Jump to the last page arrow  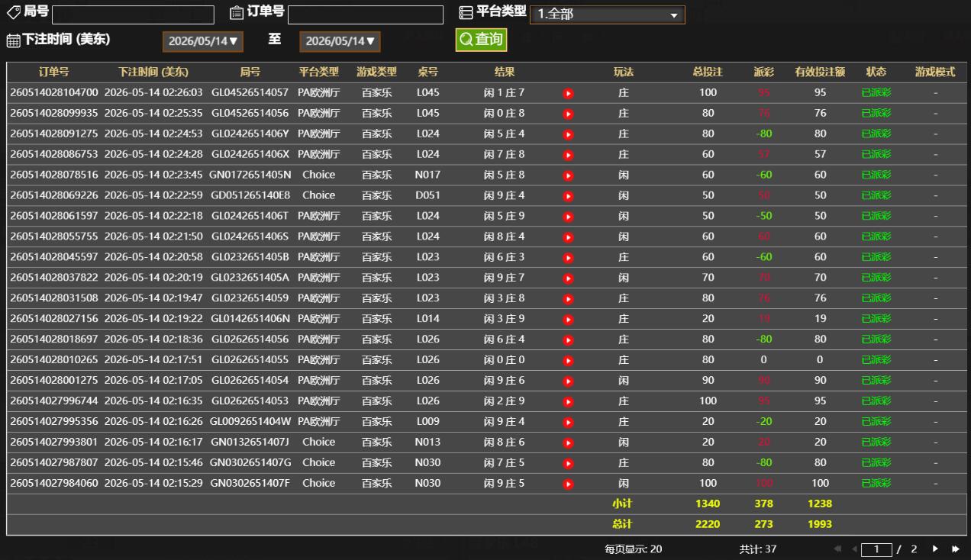coord(955,549)
